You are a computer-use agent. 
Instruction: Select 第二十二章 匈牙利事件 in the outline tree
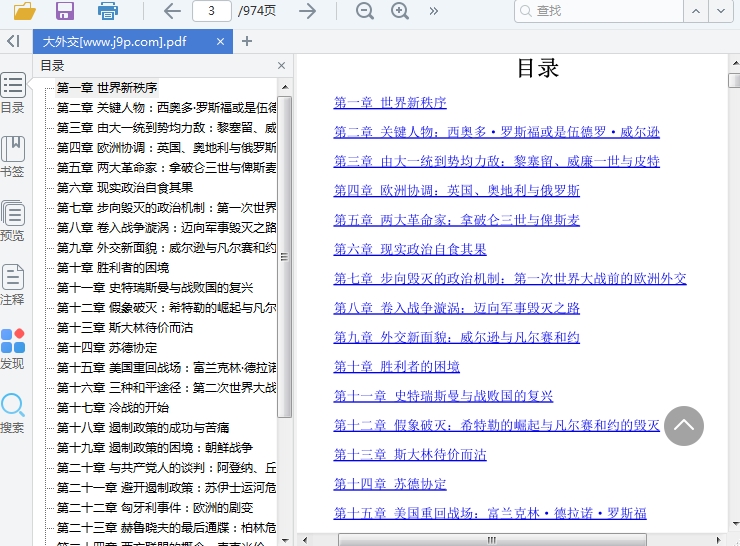click(155, 507)
